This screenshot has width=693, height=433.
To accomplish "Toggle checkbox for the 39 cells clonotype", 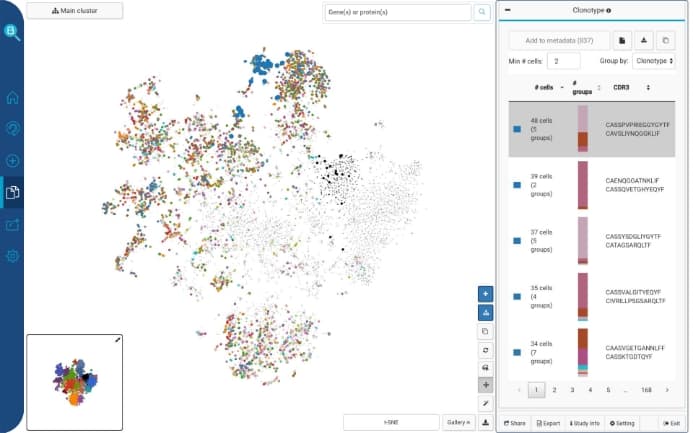I will (x=517, y=184).
